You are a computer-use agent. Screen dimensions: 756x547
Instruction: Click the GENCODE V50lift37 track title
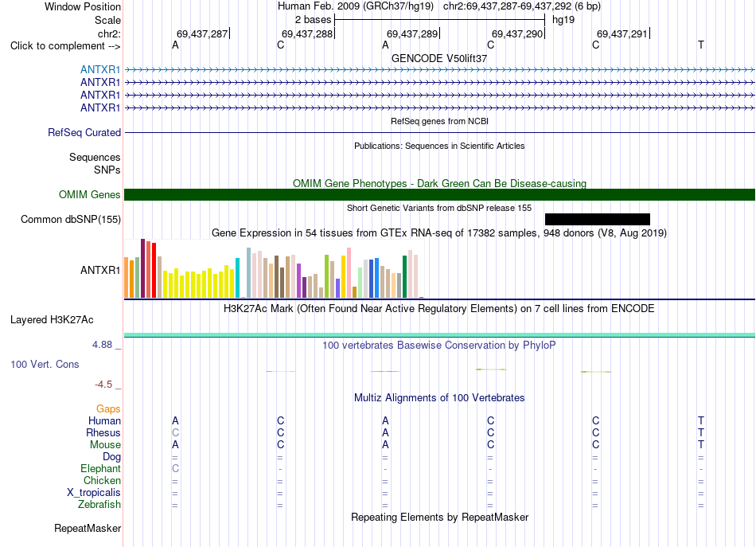pos(438,58)
